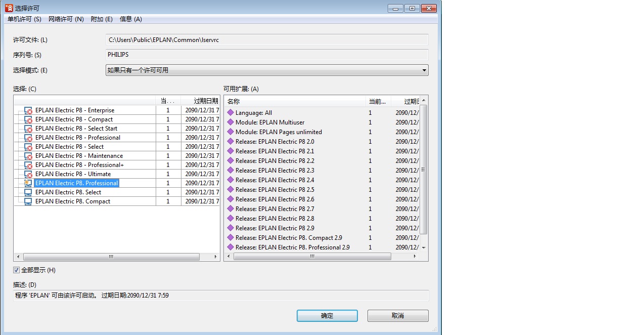Click horizontal scrollbar of license selection list
Viewport: 644px width, 335px height.
[x=111, y=257]
